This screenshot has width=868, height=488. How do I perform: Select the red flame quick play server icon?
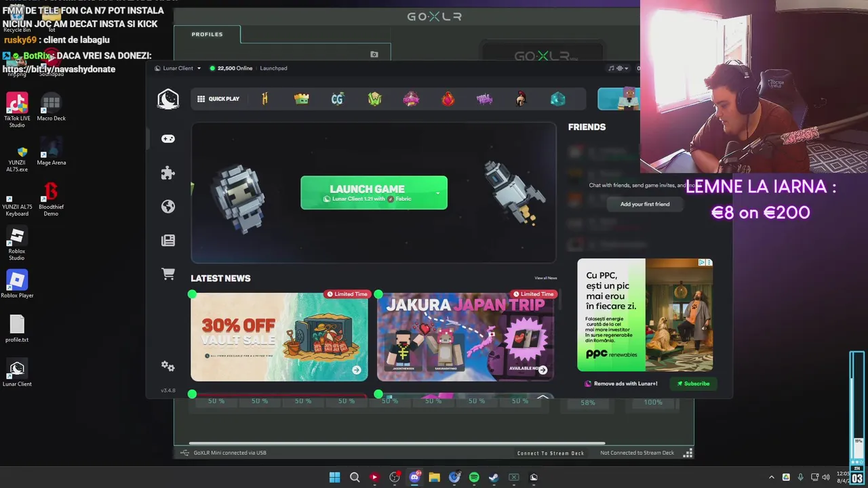pos(448,99)
